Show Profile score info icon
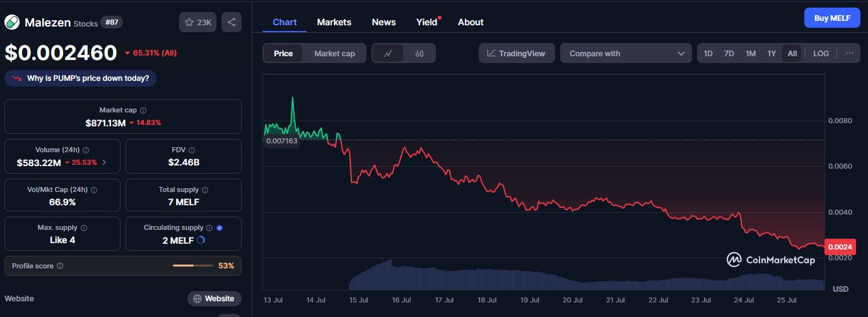This screenshot has width=868, height=317. (60, 266)
